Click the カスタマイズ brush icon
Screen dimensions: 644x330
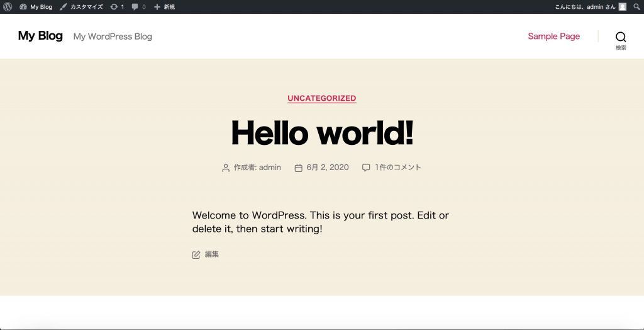(x=64, y=7)
